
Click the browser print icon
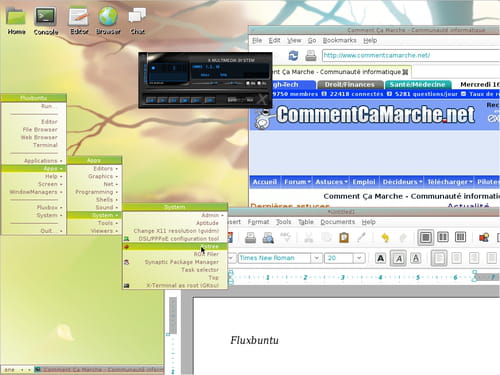pos(311,55)
